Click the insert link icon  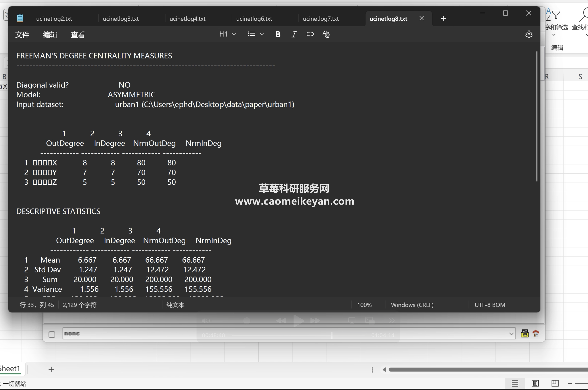310,34
